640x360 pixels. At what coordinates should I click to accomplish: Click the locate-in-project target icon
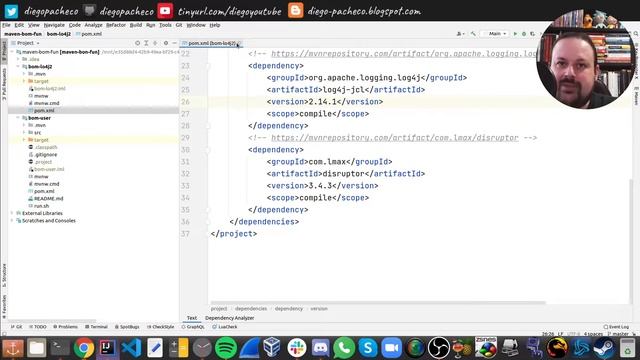coord(138,43)
